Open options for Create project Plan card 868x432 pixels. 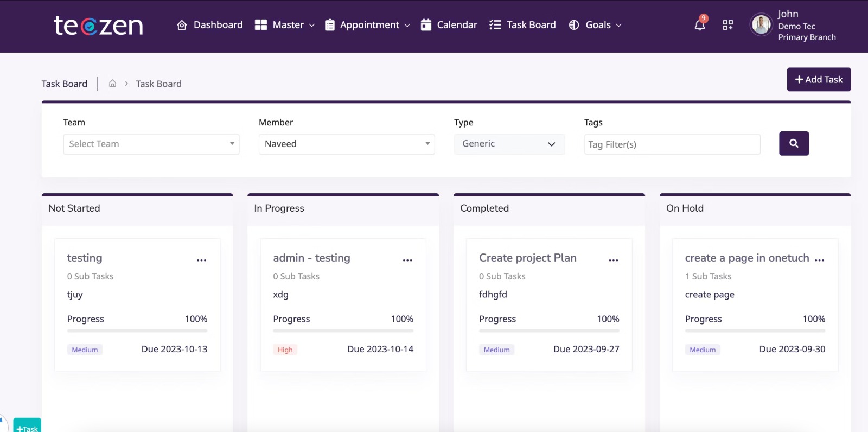(614, 260)
